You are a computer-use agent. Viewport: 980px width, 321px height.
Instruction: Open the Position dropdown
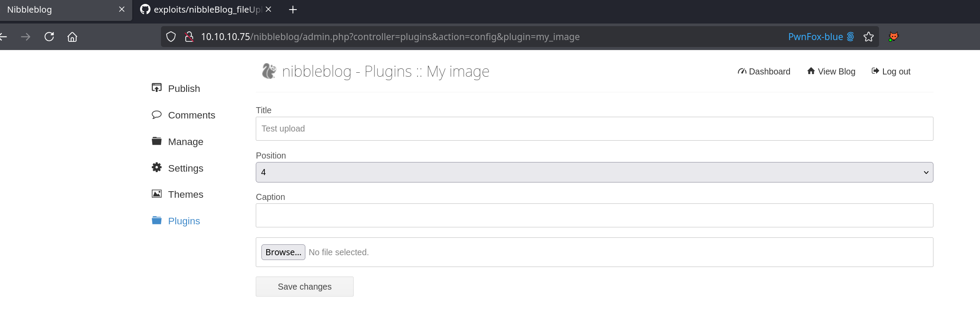tap(594, 172)
